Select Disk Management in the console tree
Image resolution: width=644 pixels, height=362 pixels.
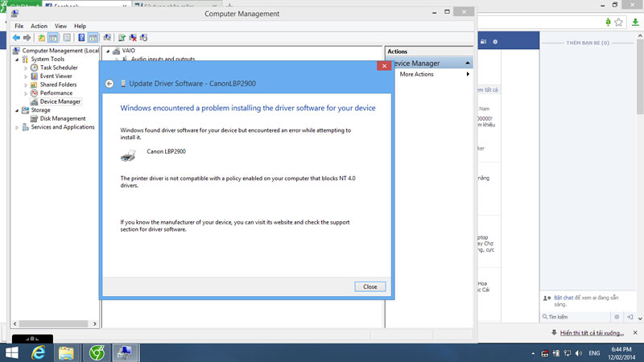coord(63,118)
